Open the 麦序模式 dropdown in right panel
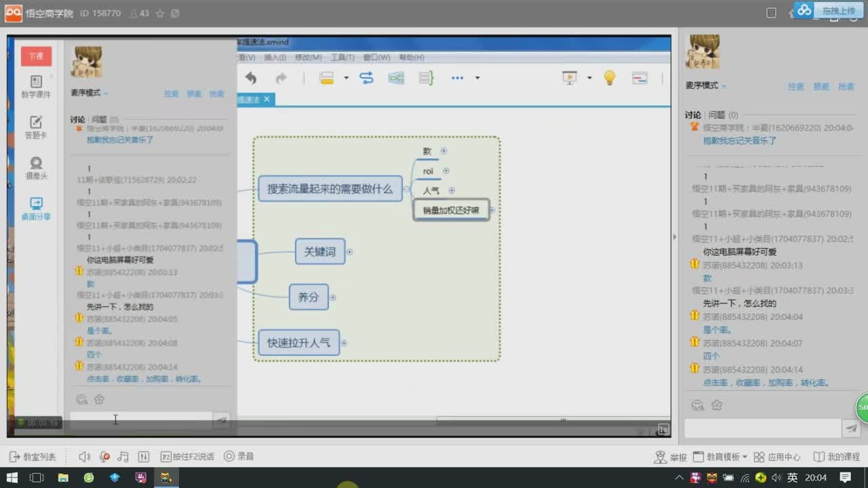The image size is (868, 488). 705,85
